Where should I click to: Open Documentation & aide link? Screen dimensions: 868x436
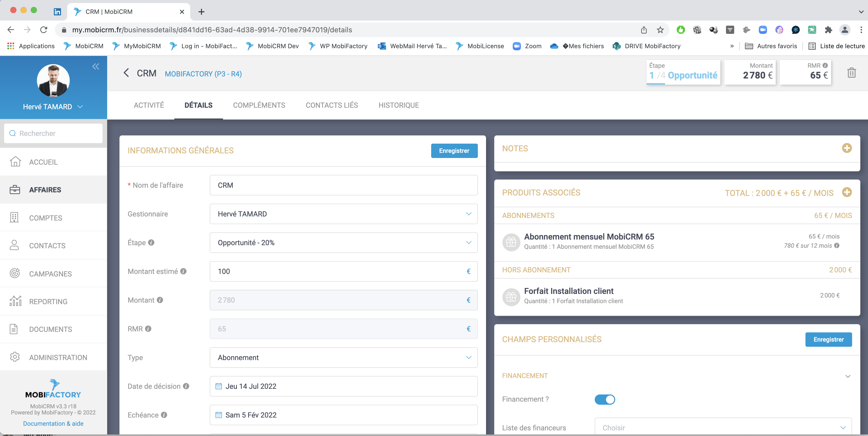coord(53,423)
